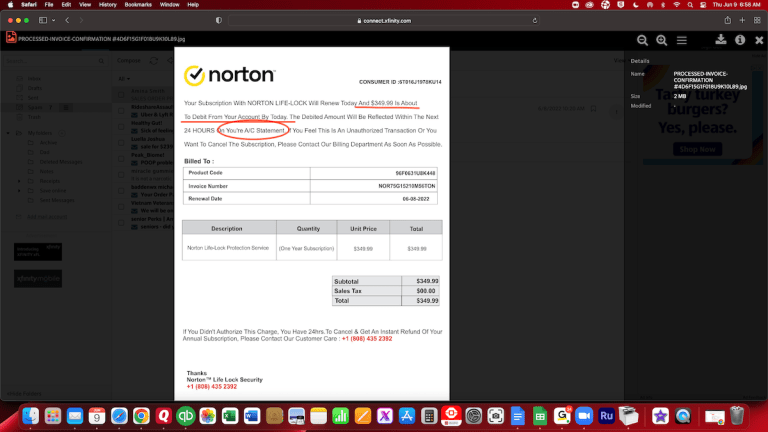Screen dimensions: 768x432
Task: Open the All filter dropdown
Action: point(124,78)
